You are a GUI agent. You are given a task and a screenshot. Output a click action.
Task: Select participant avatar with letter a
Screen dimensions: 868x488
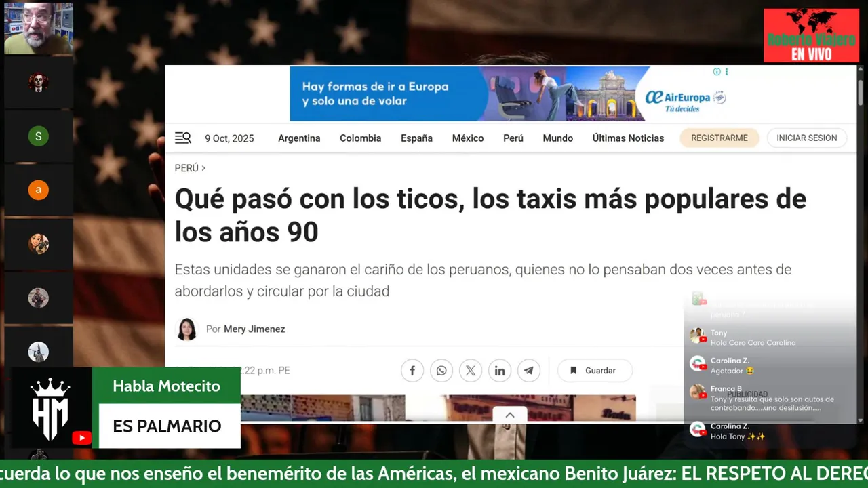(38, 190)
